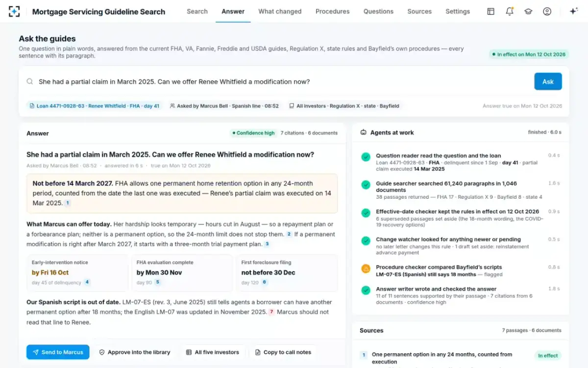Screen dimensions: 588x368
Task: Open the Settings tab
Action: [458, 11]
